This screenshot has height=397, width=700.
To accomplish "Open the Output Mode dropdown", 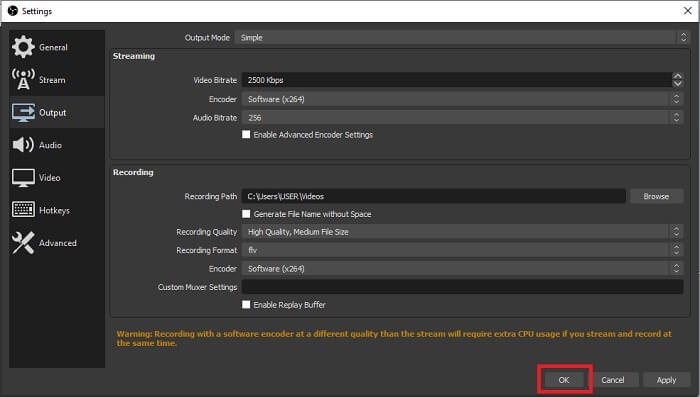I will [x=462, y=38].
